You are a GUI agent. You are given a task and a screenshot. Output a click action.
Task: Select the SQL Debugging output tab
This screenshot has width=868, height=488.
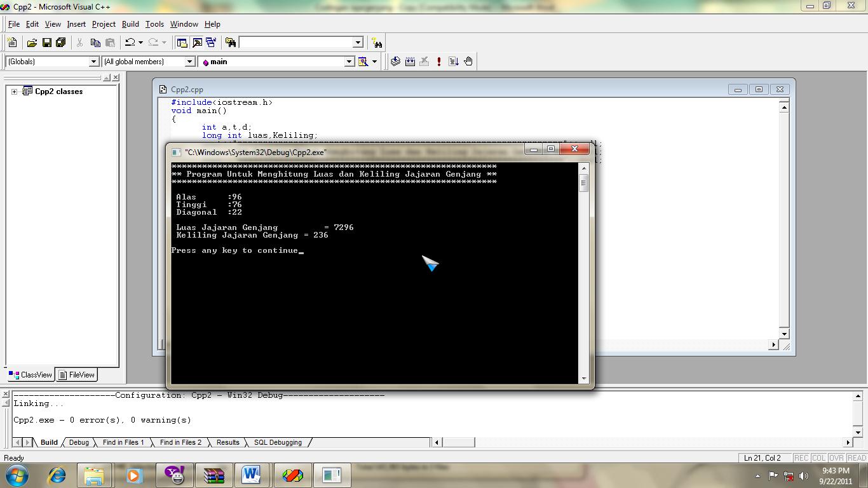278,442
